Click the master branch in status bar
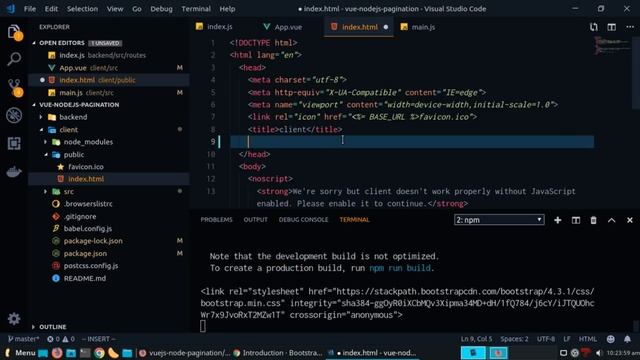 coord(23,339)
